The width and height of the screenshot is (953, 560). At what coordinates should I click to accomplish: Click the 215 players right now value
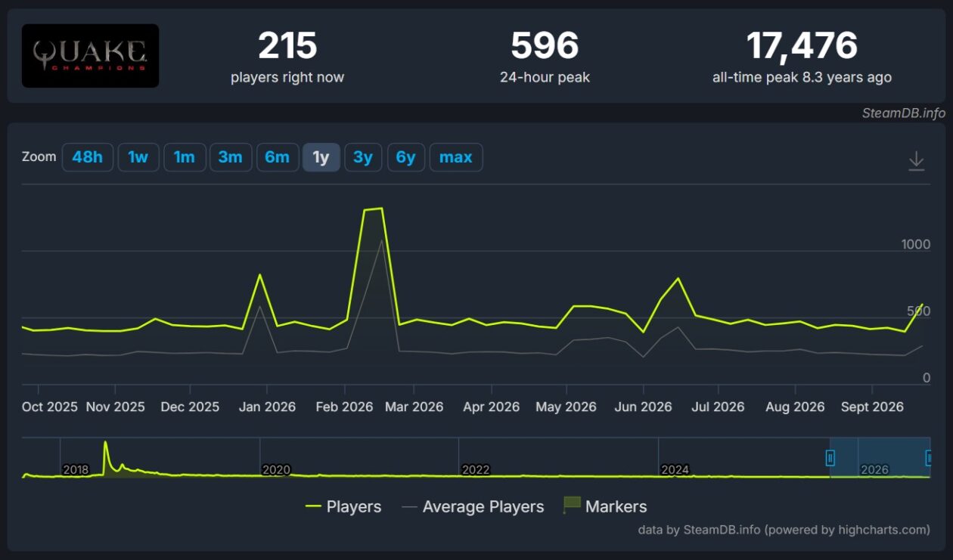(x=287, y=45)
